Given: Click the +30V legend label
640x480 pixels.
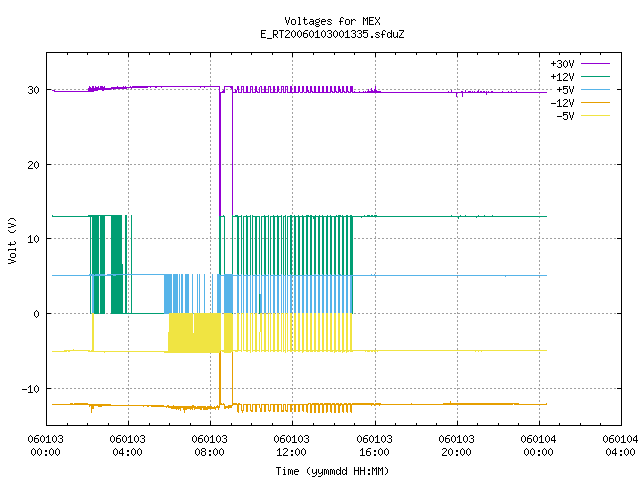Looking at the screenshot, I should pyautogui.click(x=562, y=64).
